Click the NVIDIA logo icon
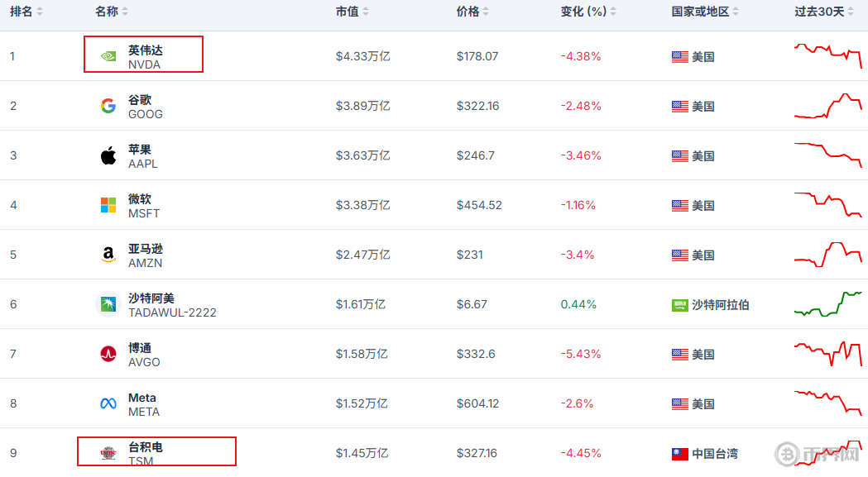This screenshot has width=868, height=477. (x=108, y=56)
